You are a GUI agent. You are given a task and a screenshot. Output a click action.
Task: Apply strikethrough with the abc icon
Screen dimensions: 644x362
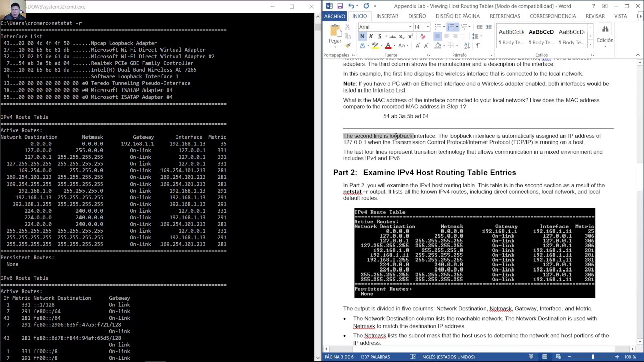[393, 36]
